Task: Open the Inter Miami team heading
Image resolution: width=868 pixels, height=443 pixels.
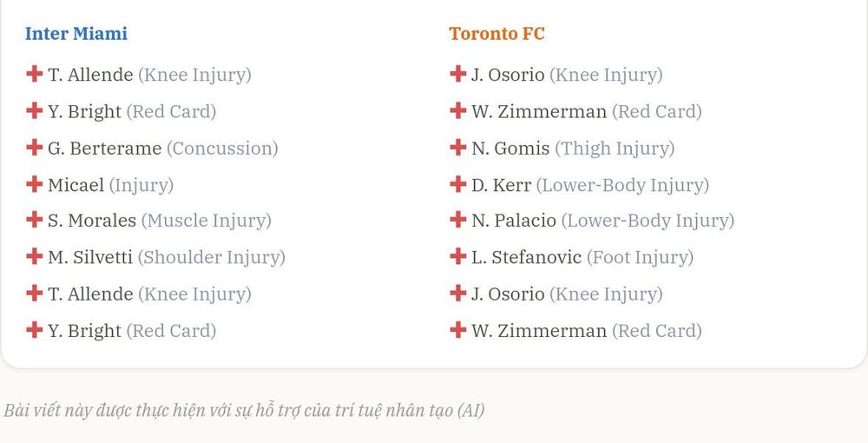Action: [x=76, y=33]
